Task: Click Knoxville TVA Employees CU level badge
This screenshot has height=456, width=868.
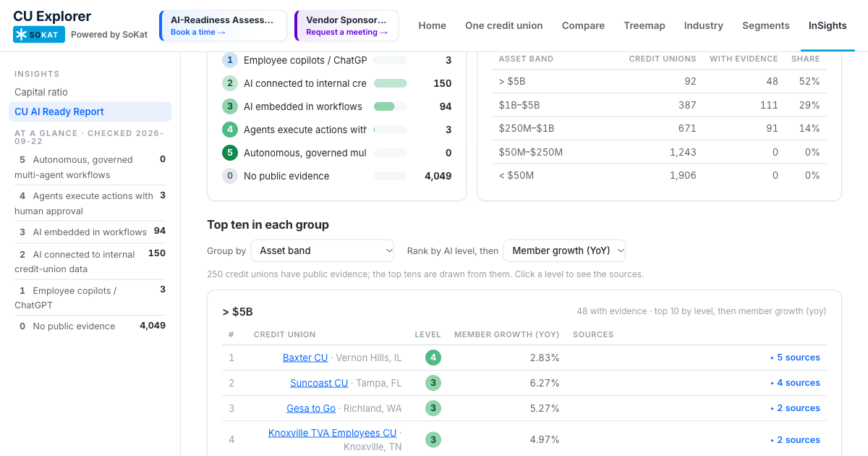Action: (x=433, y=439)
